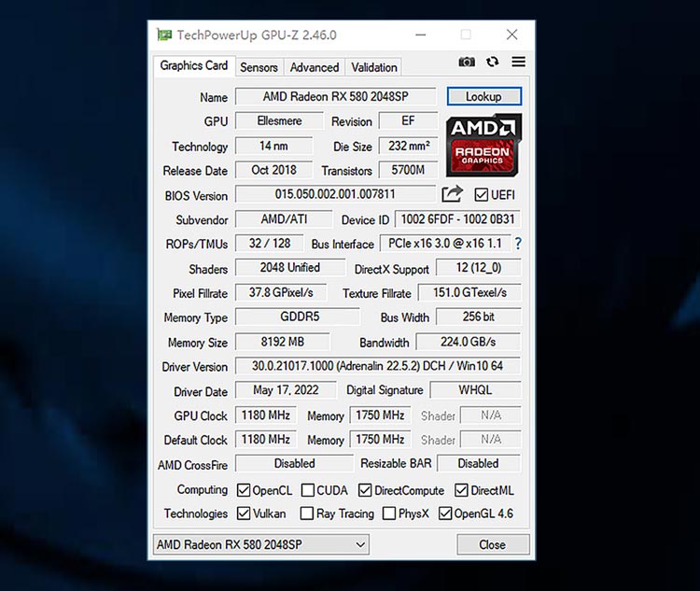
Task: Toggle the Vulkan checkbox
Action: pos(244,514)
